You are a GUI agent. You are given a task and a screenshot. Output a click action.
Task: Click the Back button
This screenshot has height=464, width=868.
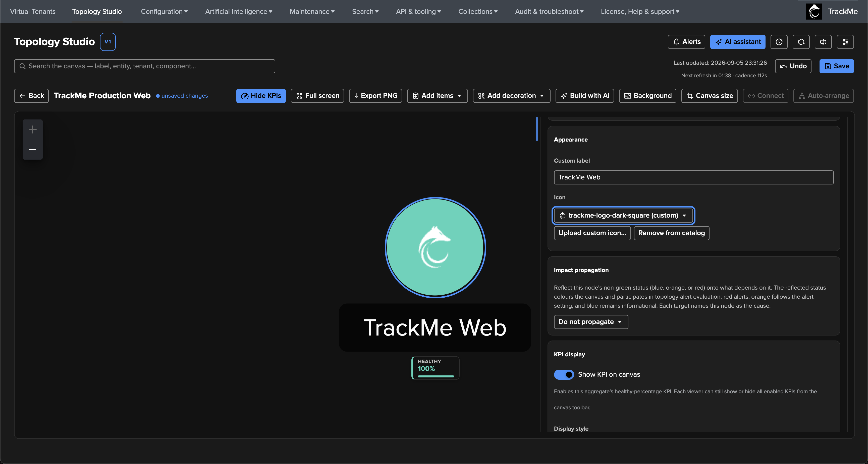(31, 96)
